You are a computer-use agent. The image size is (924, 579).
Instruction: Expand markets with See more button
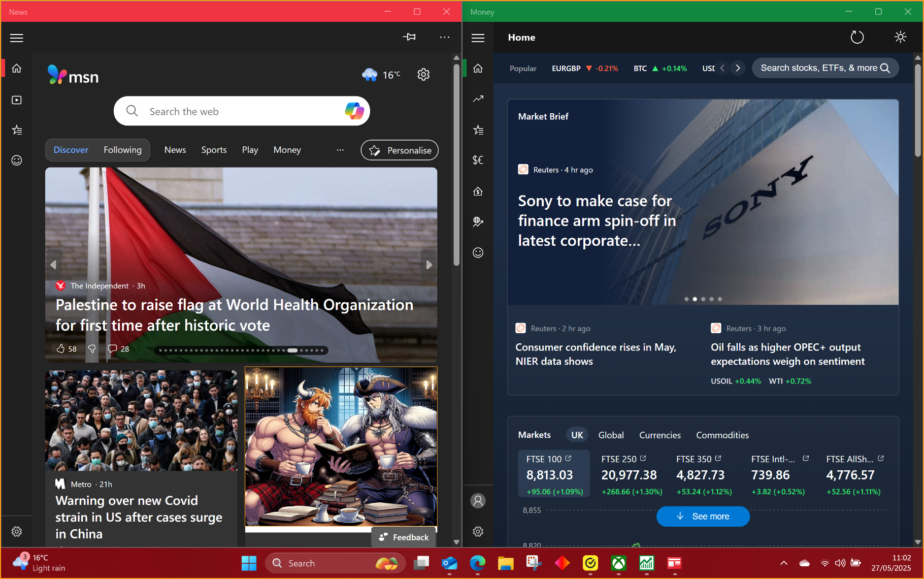[x=703, y=517]
